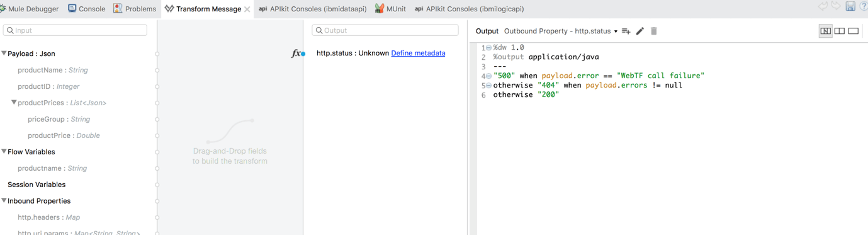This screenshot has width=868, height=235.
Task: Select the Transform Message tab
Action: [208, 9]
